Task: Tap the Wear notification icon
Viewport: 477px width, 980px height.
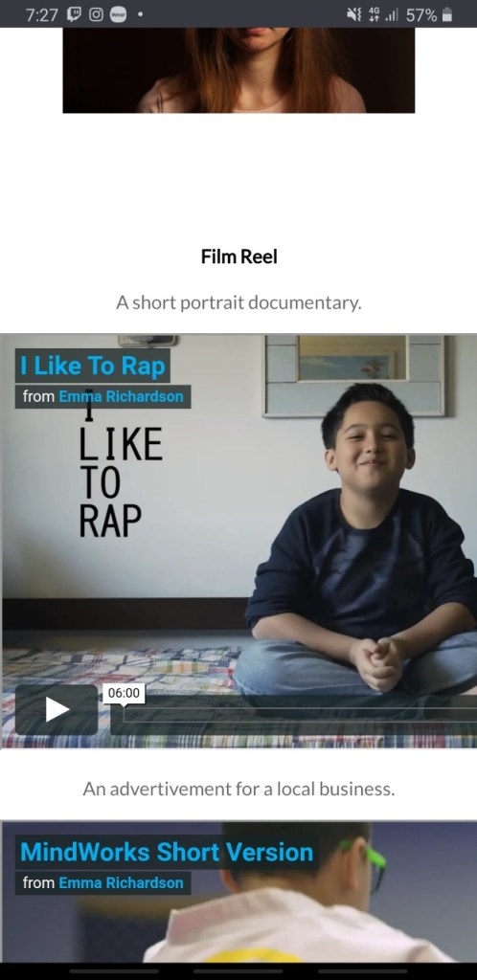Action: (118, 14)
